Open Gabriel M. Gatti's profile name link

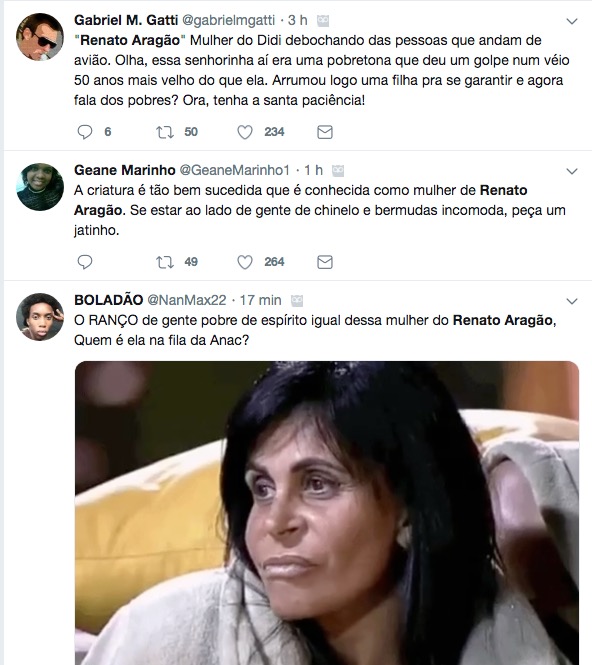[126, 20]
